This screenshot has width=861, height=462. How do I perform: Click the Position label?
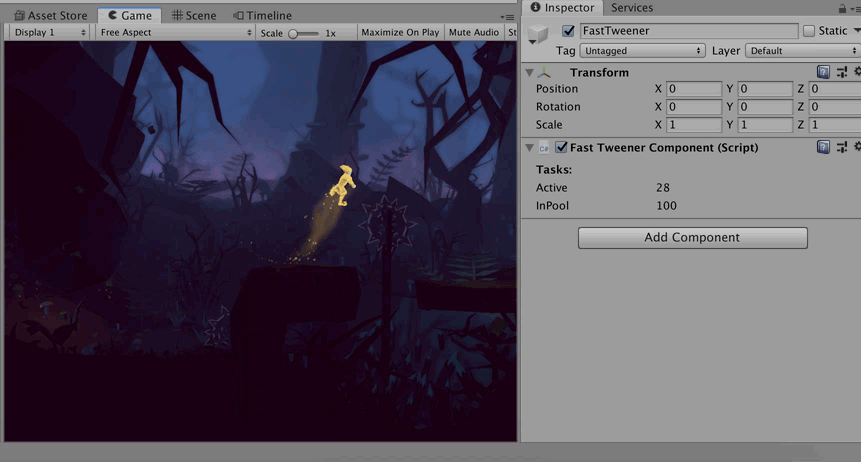click(557, 88)
